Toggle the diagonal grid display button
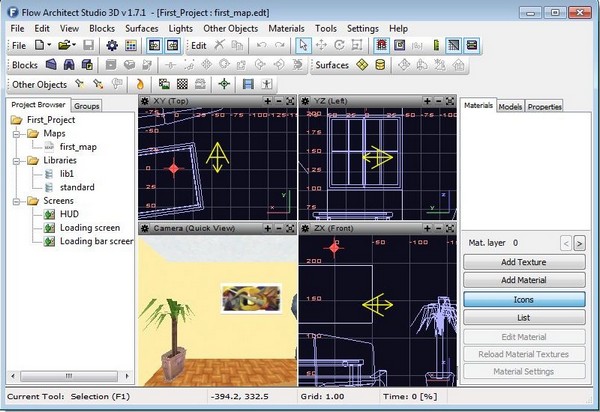The image size is (600, 412). 453,45
